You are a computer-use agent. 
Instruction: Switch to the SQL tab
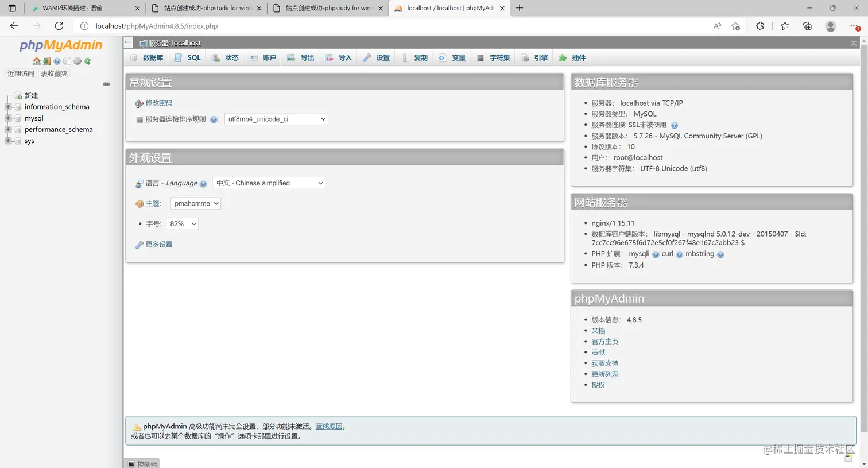[188, 58]
